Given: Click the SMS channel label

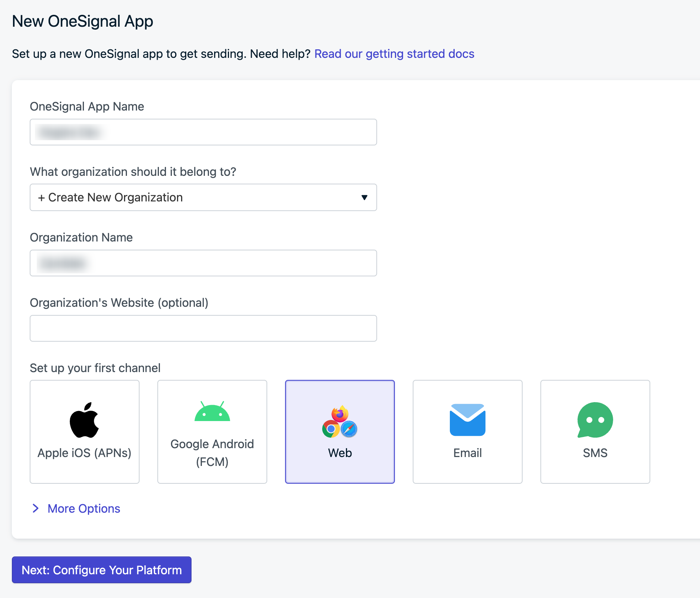Looking at the screenshot, I should (x=595, y=453).
